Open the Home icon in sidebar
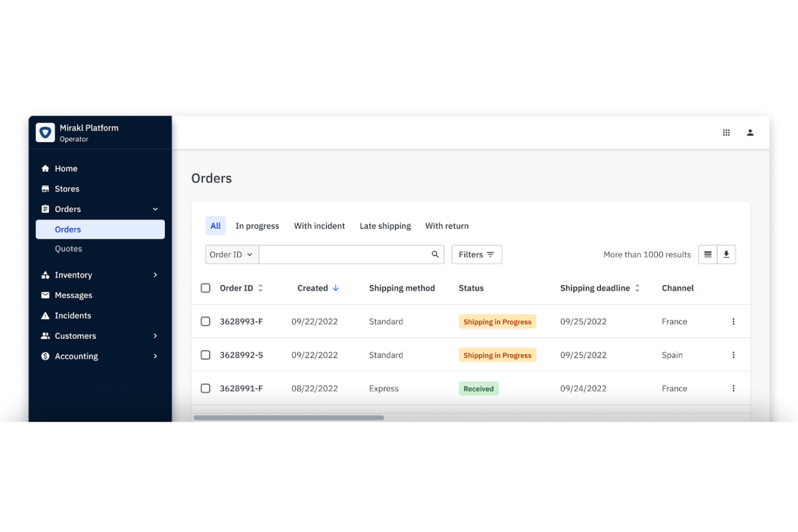Viewport: 798px width, 532px height. pyautogui.click(x=45, y=168)
